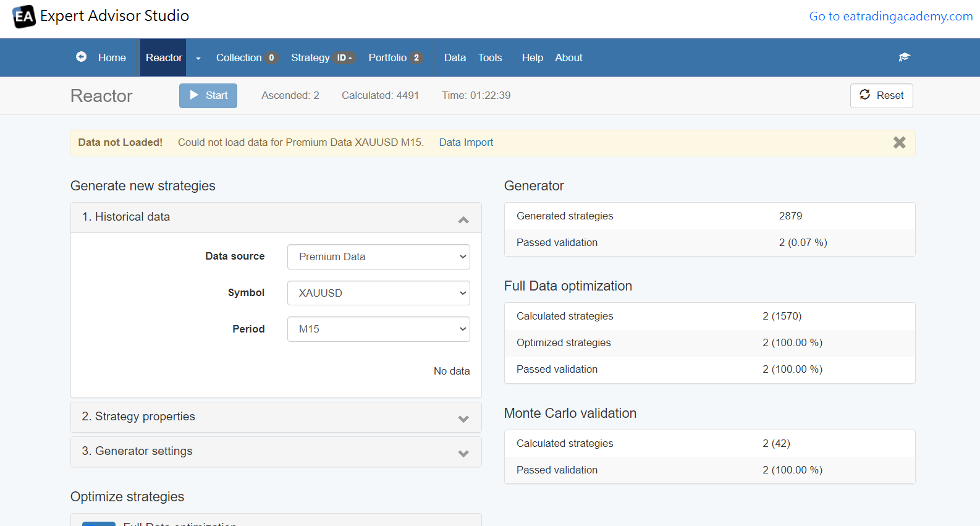The image size is (980, 526).
Task: Dismiss the Data not Loaded alert
Action: tap(899, 143)
